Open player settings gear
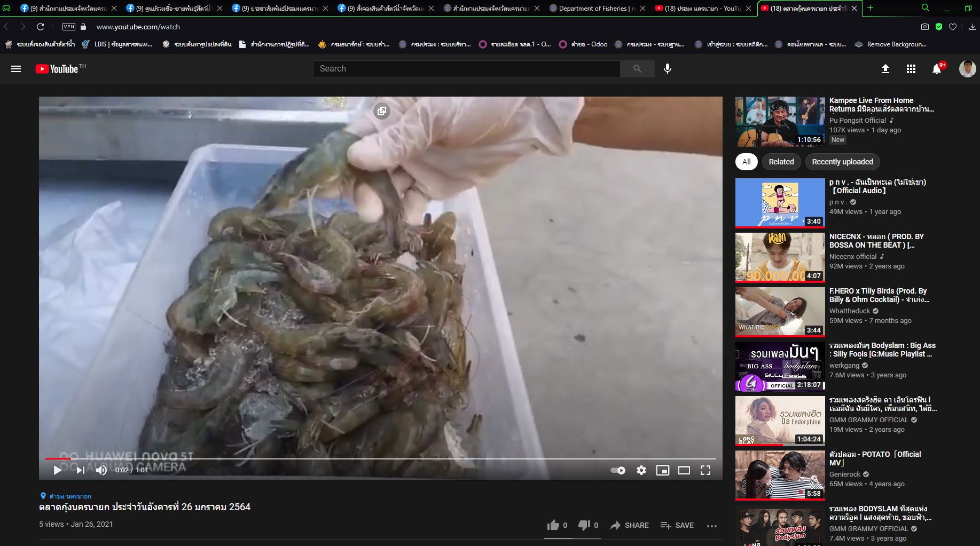 pyautogui.click(x=641, y=470)
